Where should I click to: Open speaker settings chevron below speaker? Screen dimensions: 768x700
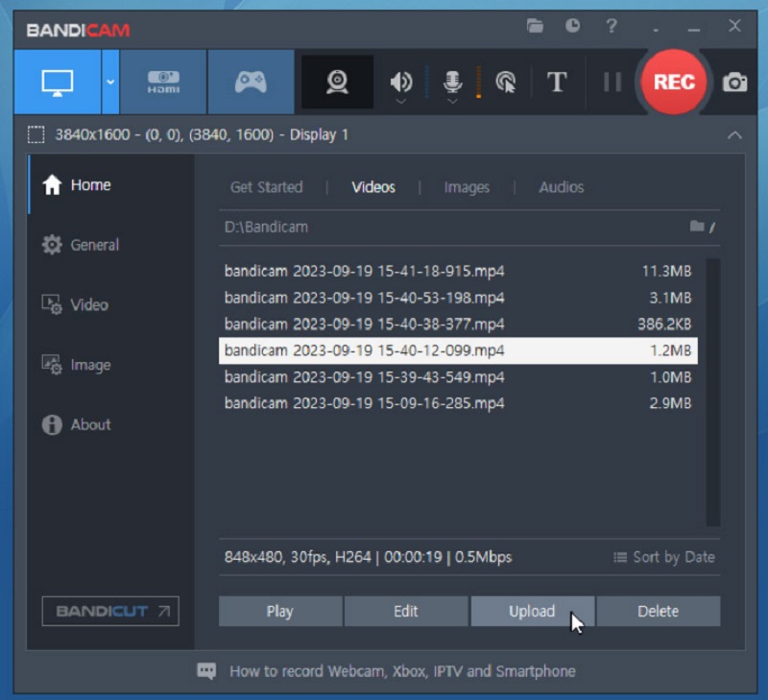click(400, 102)
